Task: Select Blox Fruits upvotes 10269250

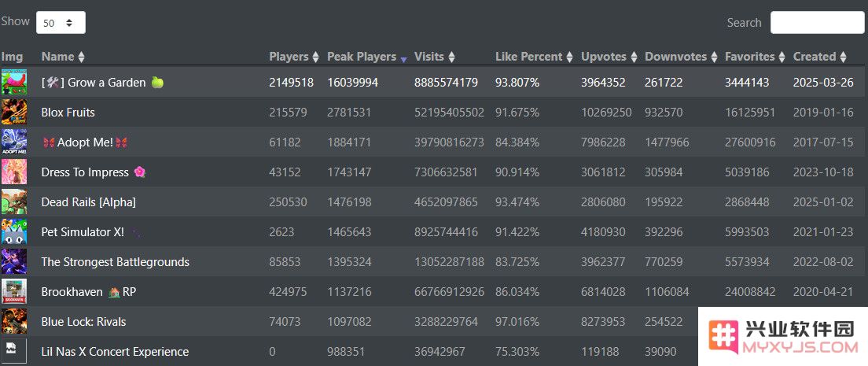Action: (x=606, y=113)
